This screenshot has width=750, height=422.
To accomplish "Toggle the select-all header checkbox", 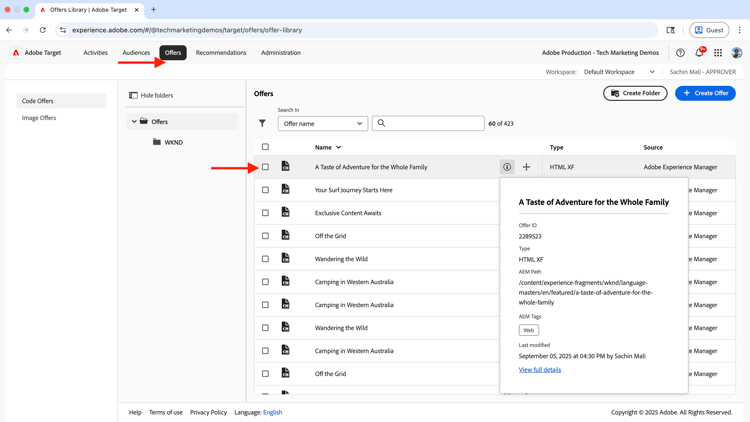I will coord(265,147).
